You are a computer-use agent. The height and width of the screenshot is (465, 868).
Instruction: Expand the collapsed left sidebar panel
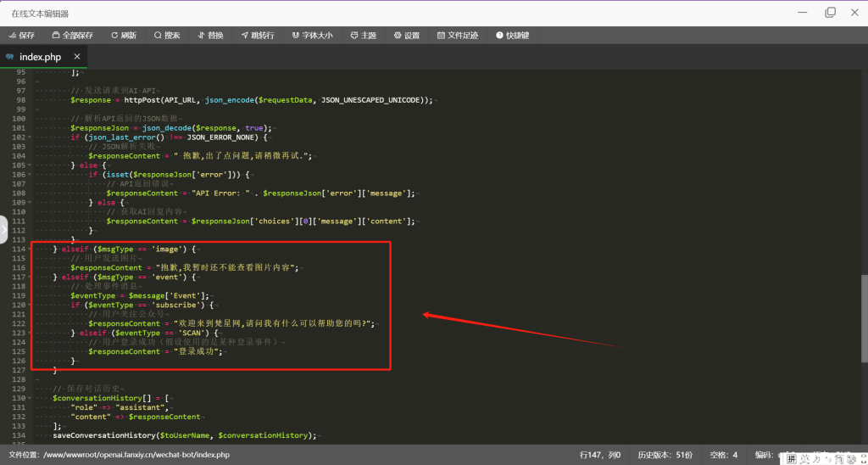click(3, 229)
